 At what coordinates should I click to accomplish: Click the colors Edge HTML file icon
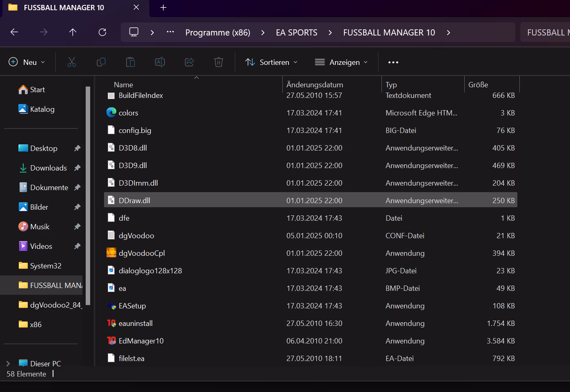pyautogui.click(x=111, y=112)
